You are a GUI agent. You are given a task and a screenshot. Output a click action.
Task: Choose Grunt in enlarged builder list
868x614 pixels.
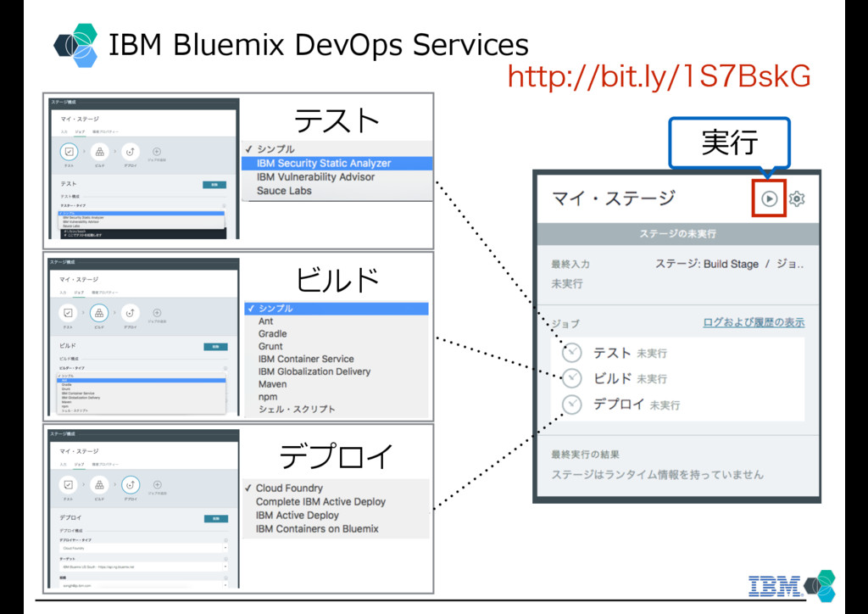tap(337, 347)
